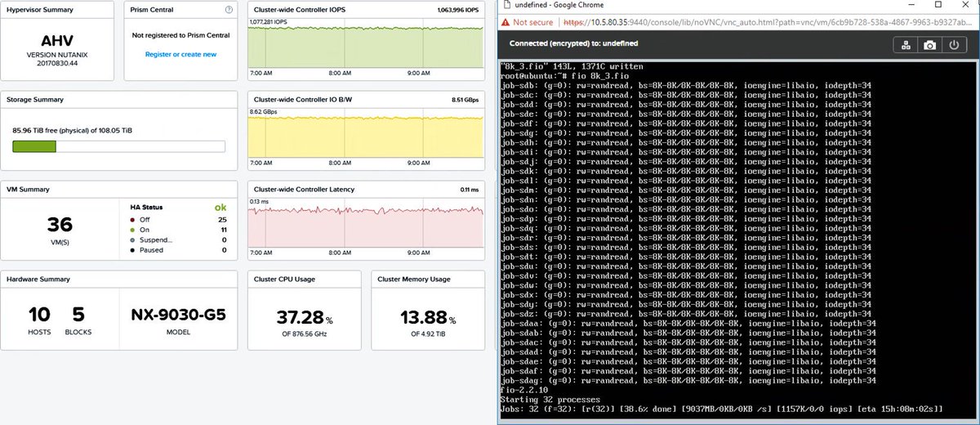Click the Cluster Memory Usage widget title
The width and height of the screenshot is (980, 425).
[414, 280]
